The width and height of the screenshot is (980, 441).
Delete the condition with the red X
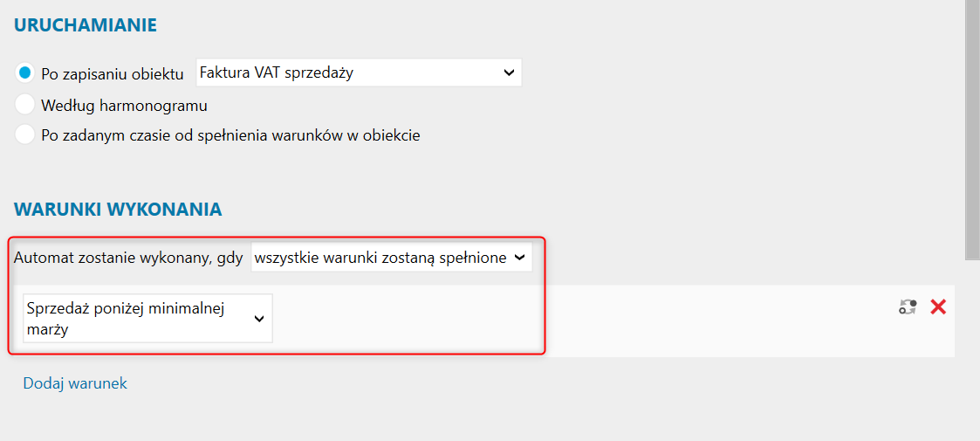click(x=938, y=307)
